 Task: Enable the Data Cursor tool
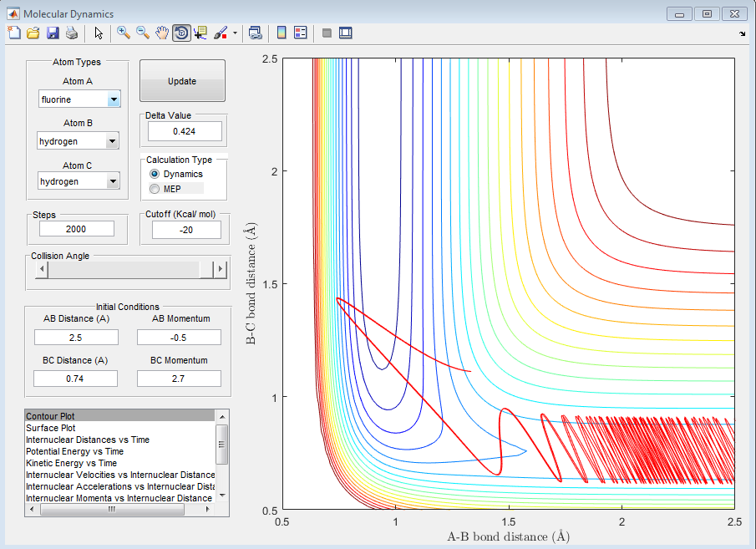click(200, 33)
